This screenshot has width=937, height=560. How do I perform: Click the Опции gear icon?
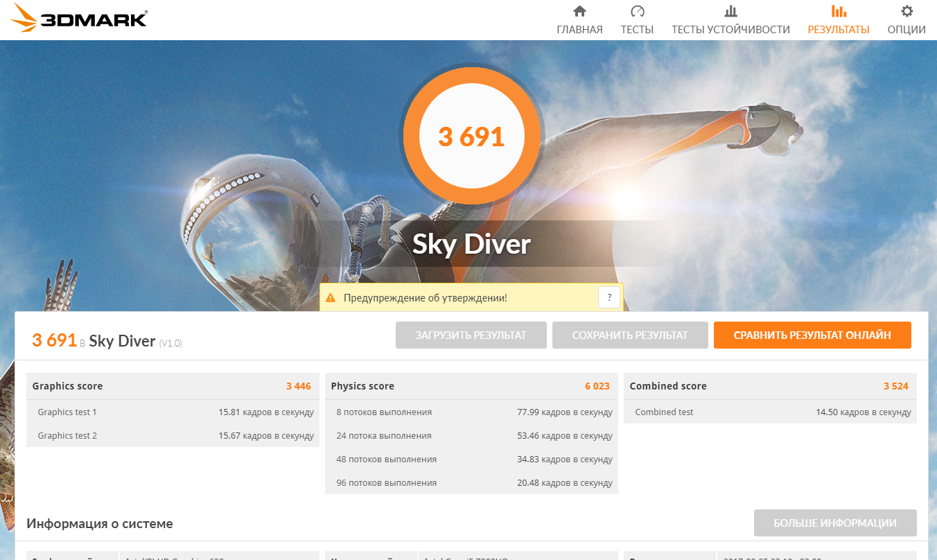click(x=907, y=11)
